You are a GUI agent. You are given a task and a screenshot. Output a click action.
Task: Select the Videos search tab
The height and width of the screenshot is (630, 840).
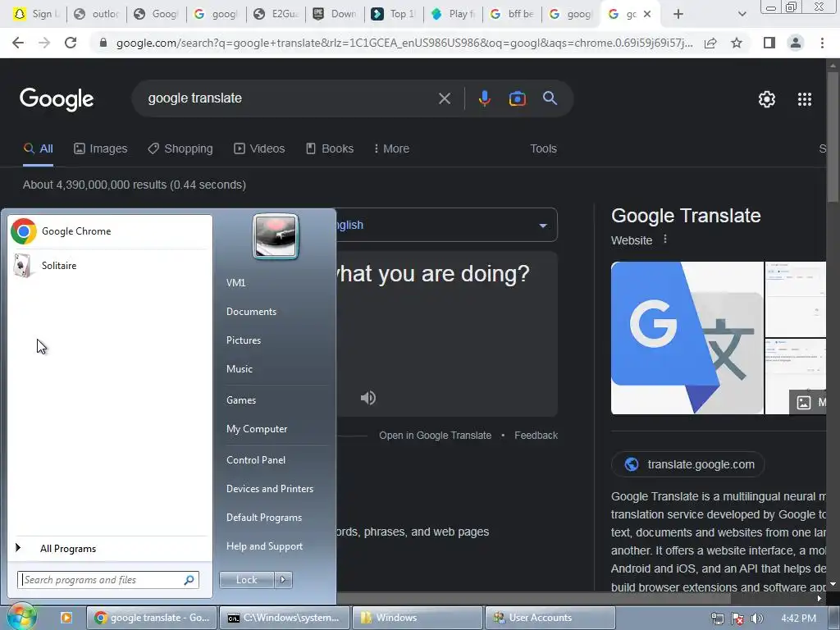[259, 148]
